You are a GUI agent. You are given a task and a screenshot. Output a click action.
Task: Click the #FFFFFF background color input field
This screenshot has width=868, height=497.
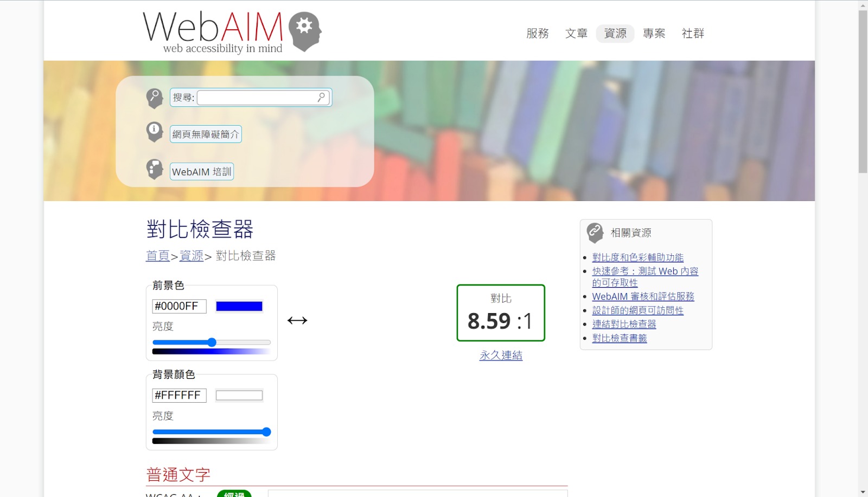click(179, 395)
